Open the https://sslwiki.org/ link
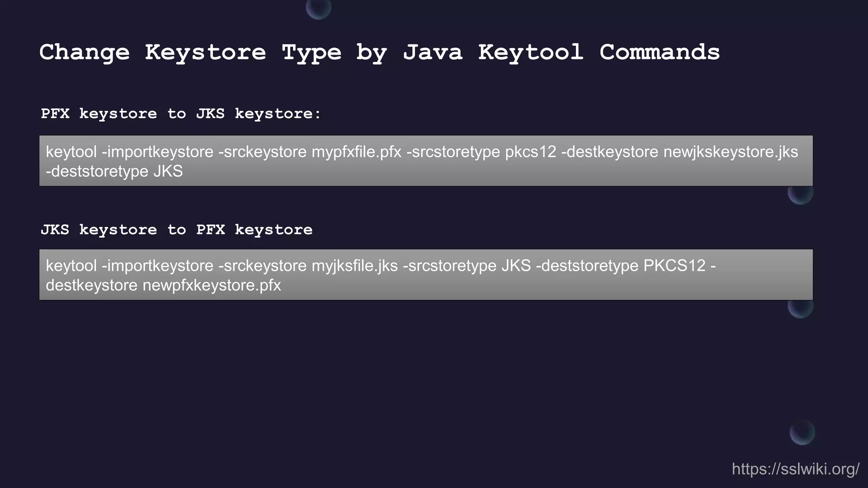 [x=796, y=469]
